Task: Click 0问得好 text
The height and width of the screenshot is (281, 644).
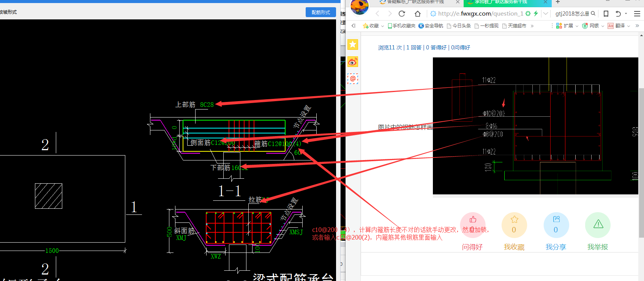Action: [x=461, y=48]
